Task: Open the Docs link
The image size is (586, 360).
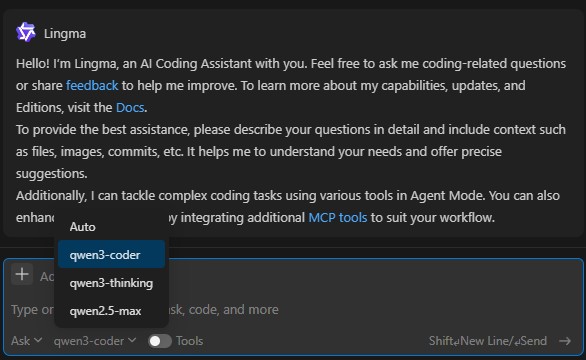Action: [x=130, y=108]
